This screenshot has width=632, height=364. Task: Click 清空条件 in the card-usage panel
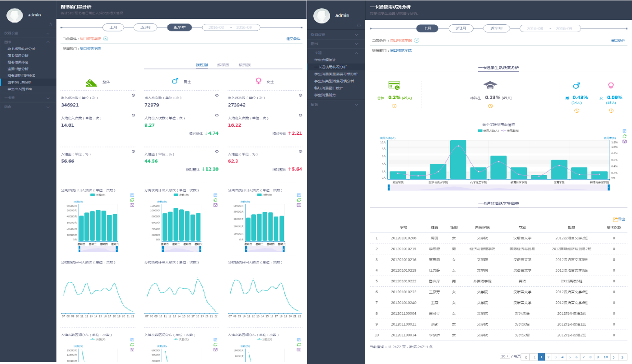click(x=618, y=40)
